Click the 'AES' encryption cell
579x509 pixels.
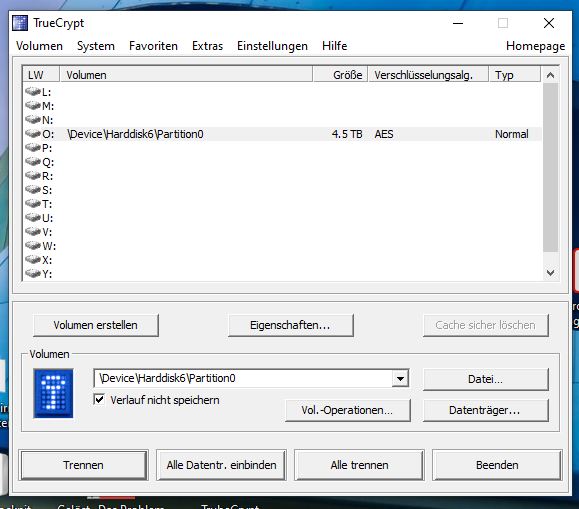384,134
